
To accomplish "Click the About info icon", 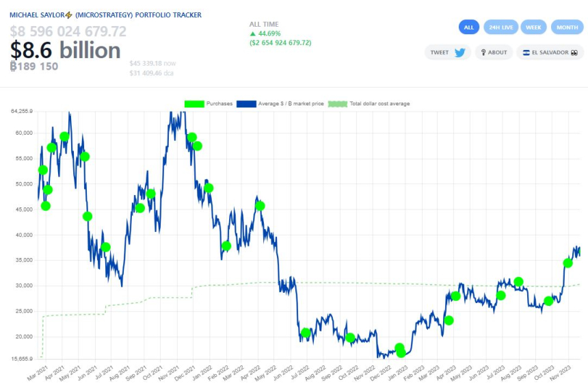I will (x=482, y=53).
